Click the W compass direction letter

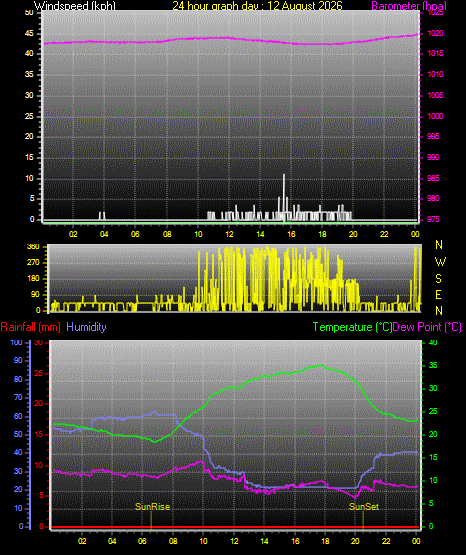440,262
